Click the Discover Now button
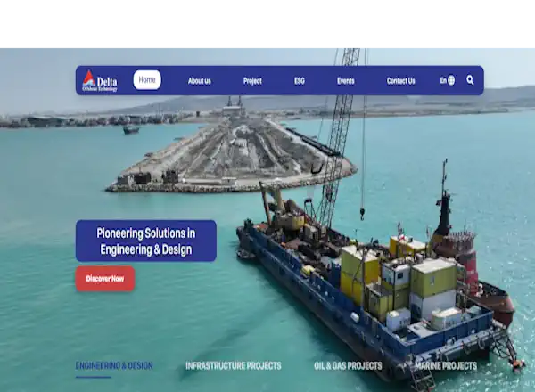 tap(105, 279)
